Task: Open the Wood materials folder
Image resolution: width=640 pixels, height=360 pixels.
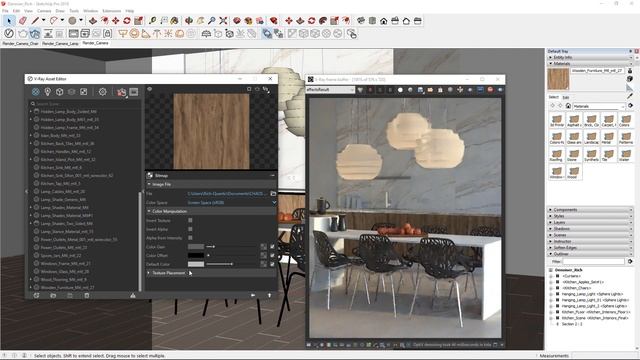Action: (x=573, y=172)
